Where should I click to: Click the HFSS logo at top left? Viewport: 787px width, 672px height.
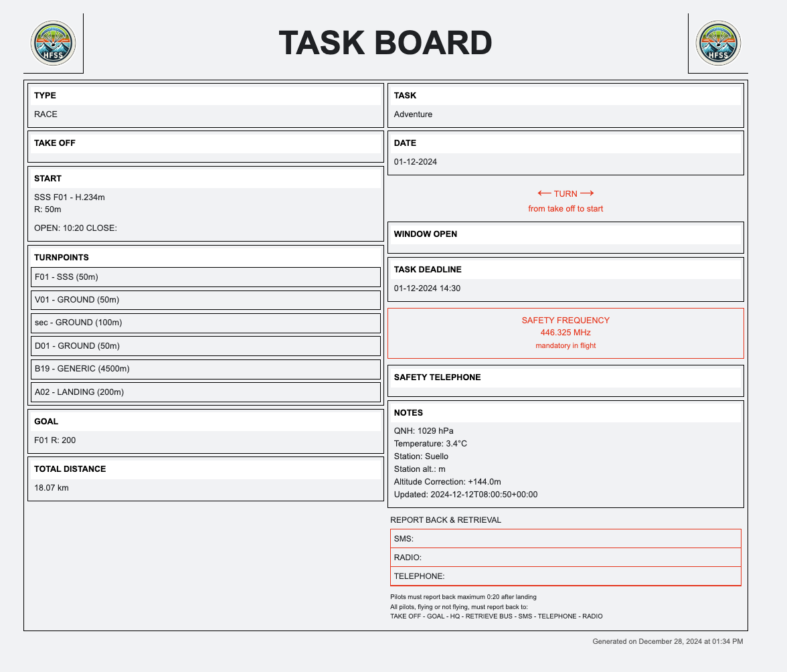click(x=54, y=43)
